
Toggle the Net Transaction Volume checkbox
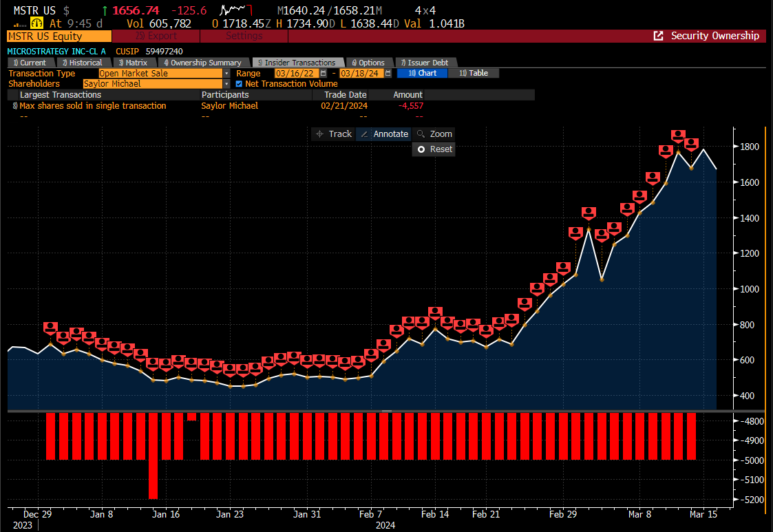click(239, 84)
